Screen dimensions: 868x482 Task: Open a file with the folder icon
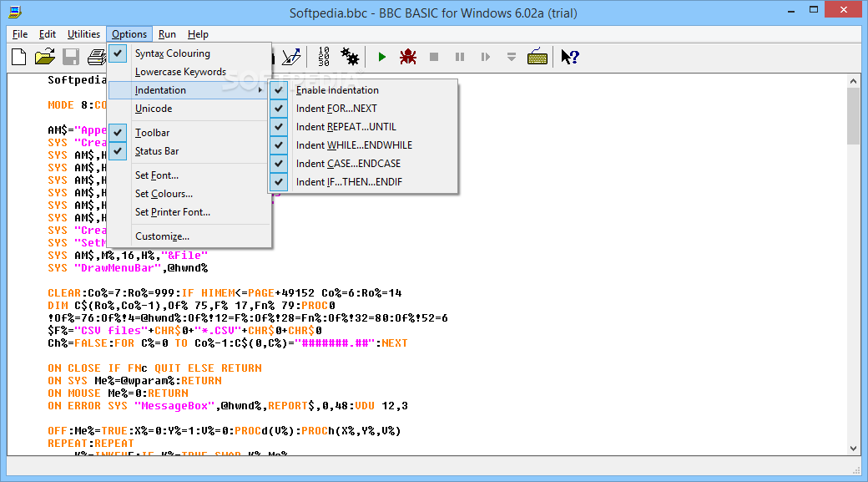[x=45, y=57]
